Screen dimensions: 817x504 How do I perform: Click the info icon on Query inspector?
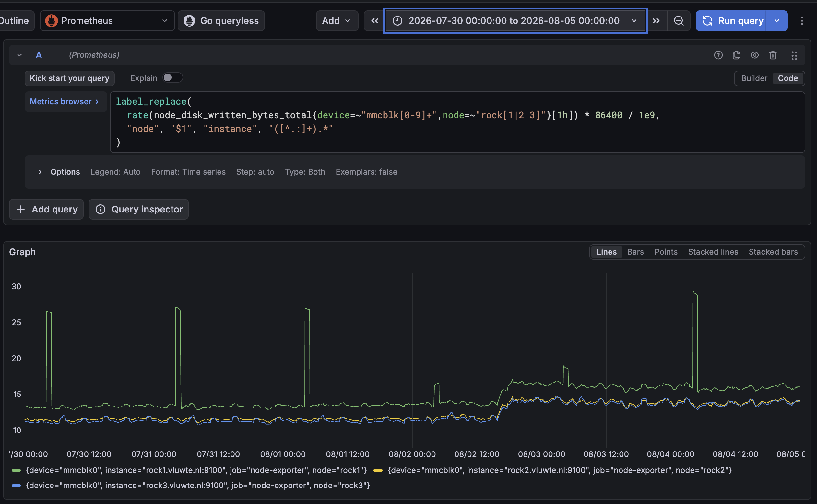tap(101, 209)
